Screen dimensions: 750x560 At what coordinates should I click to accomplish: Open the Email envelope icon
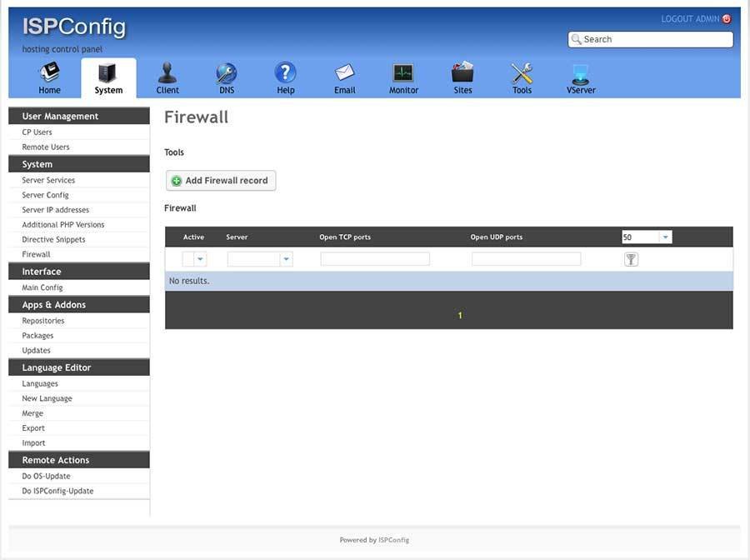[x=344, y=72]
